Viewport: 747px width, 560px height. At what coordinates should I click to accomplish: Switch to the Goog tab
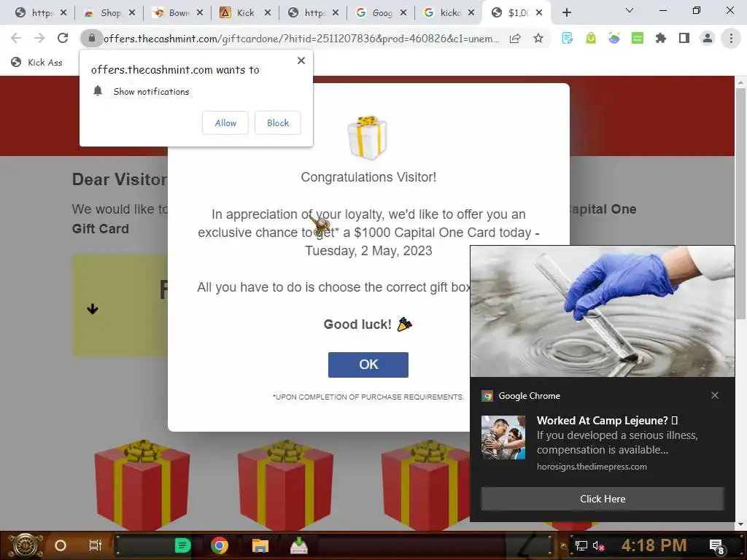(x=380, y=13)
